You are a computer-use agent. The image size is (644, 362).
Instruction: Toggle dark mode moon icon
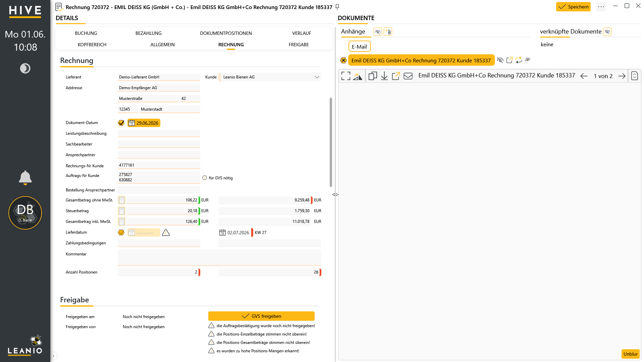(x=25, y=68)
